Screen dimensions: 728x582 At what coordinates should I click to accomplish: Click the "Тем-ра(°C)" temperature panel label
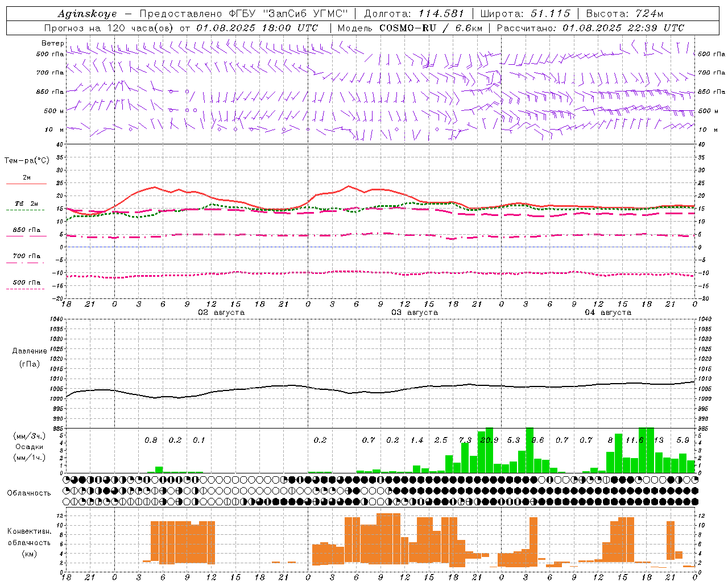(x=27, y=161)
